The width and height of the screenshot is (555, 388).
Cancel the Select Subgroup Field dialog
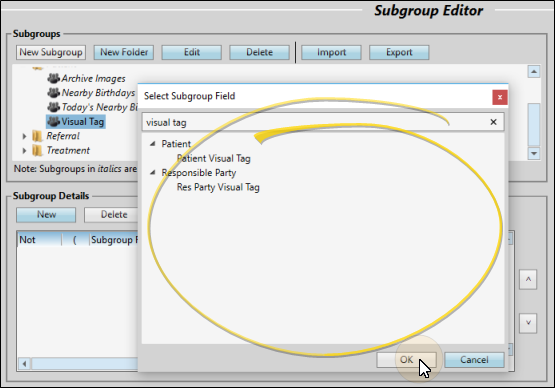[474, 360]
